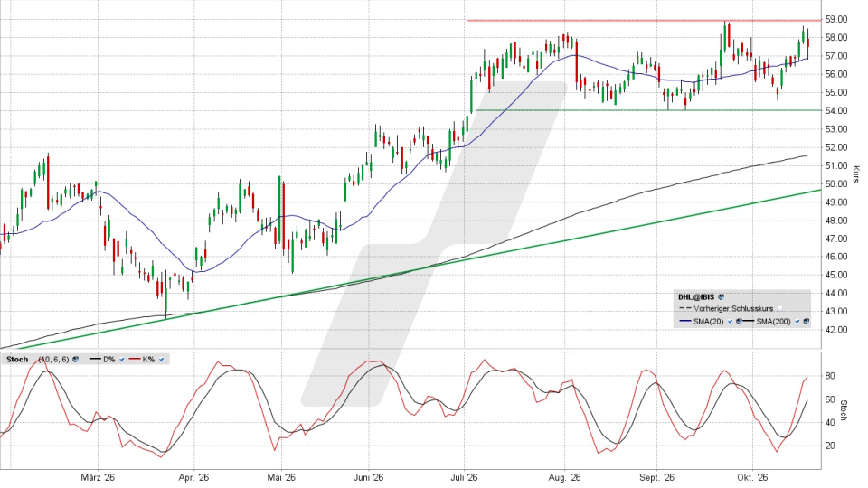Screen dimensions: 868x488
Task: Click the 42.00 price axis label
Action: [x=835, y=330]
